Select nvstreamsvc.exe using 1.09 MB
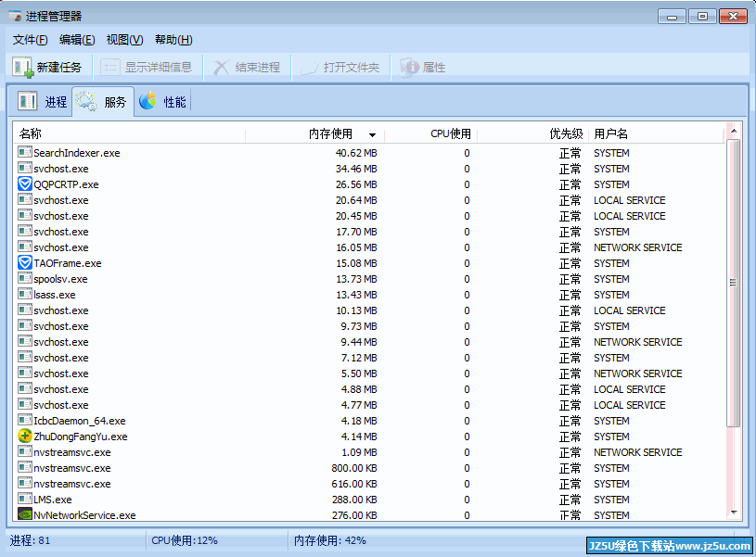 click(x=72, y=452)
